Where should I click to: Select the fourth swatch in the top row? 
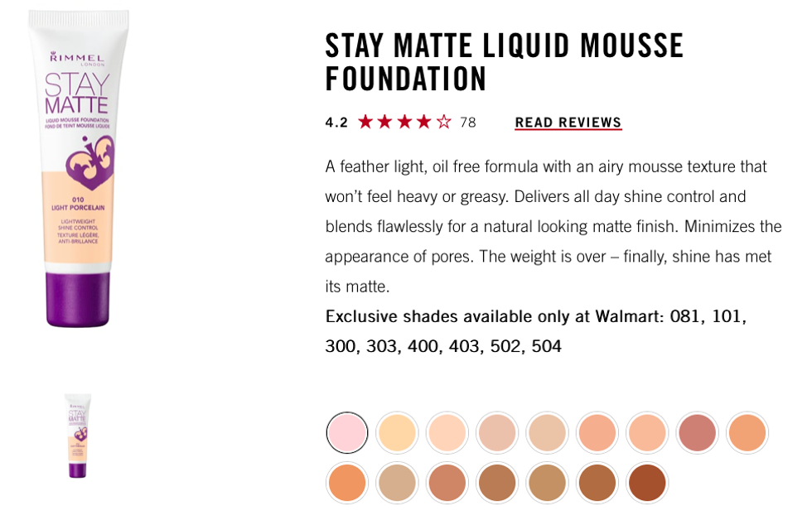tap(497, 433)
